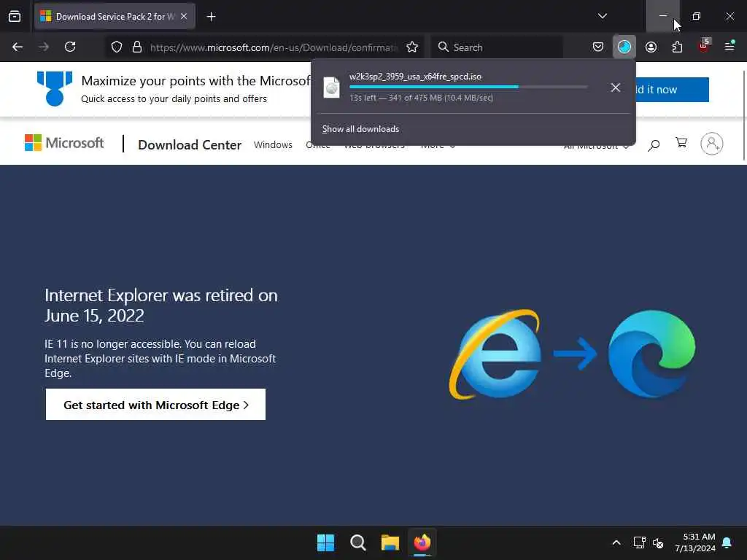Screen dimensions: 747x560
Task: Open the uBlock Origin extension badge
Action: (x=704, y=46)
